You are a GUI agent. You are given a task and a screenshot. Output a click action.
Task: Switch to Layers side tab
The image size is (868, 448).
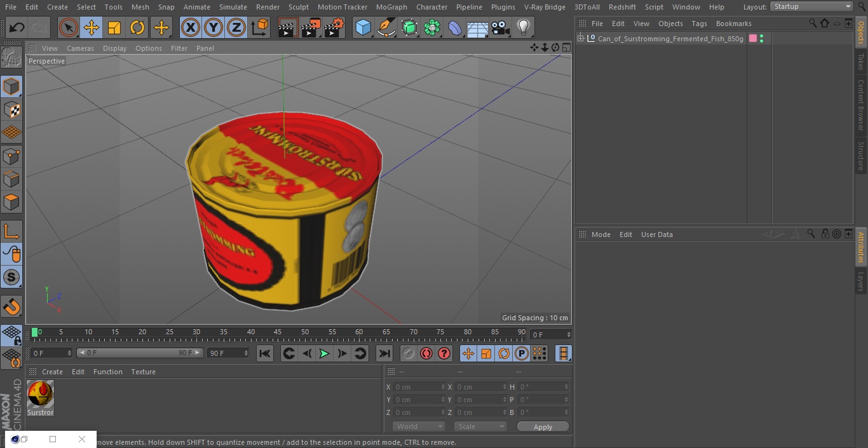861,282
